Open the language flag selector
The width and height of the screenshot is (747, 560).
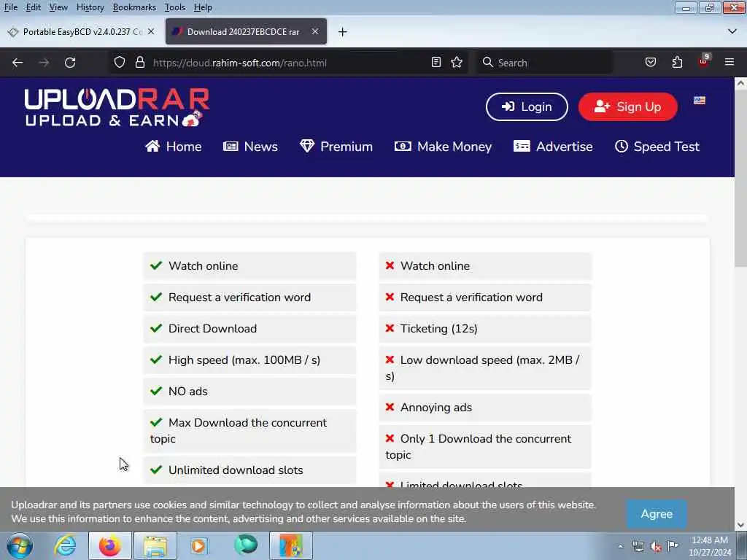tap(700, 100)
